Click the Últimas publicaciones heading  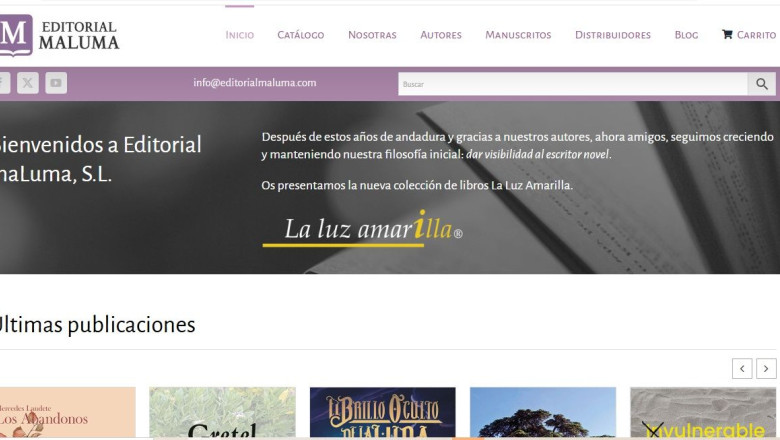[97, 325]
